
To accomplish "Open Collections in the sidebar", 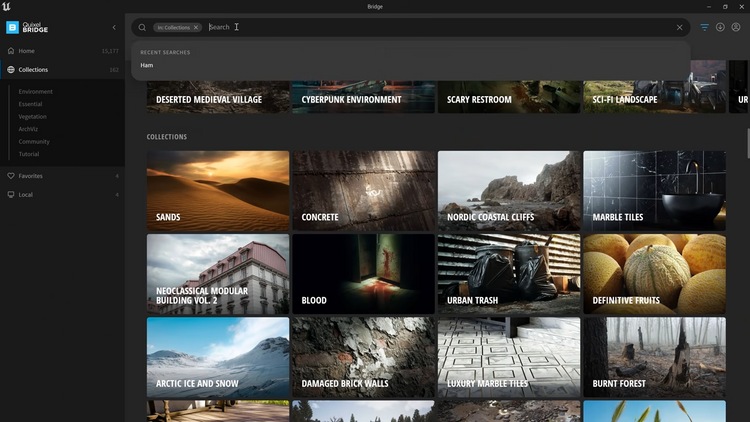I will click(62, 70).
